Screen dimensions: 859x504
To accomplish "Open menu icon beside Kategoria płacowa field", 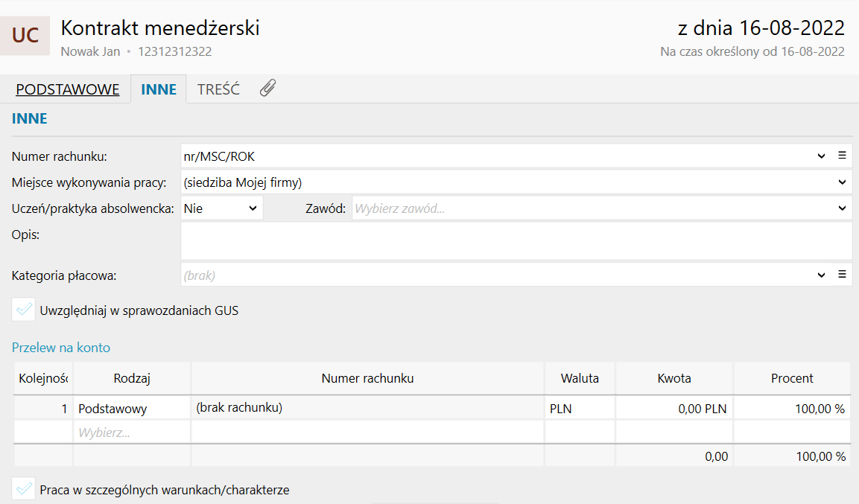I will 843,274.
